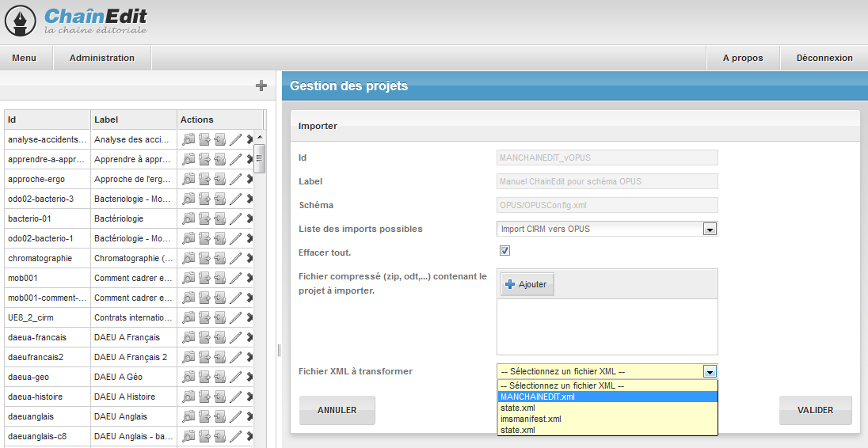Open the Administration menu

(102, 58)
